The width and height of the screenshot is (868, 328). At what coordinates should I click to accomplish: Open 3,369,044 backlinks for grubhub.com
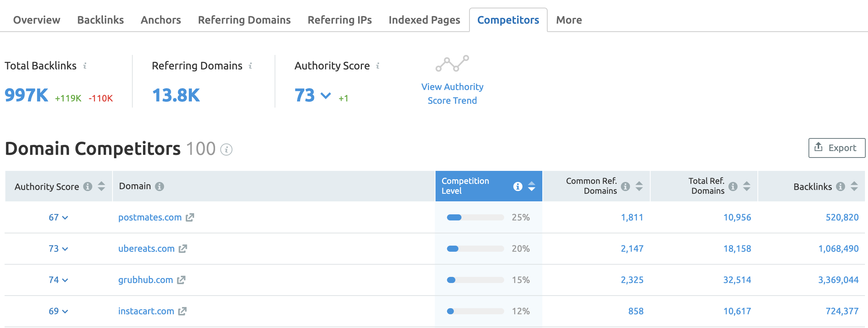[x=838, y=280]
